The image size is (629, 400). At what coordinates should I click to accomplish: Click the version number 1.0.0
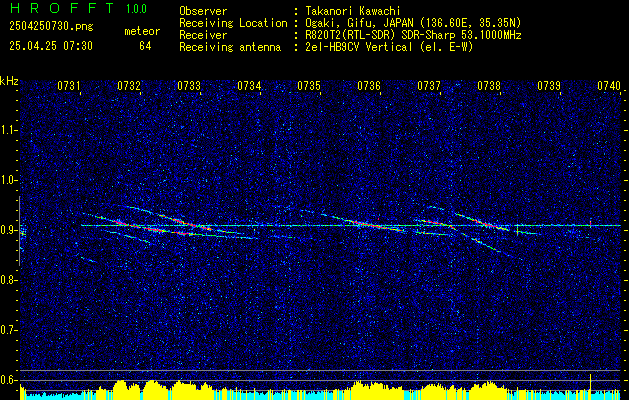click(x=136, y=9)
